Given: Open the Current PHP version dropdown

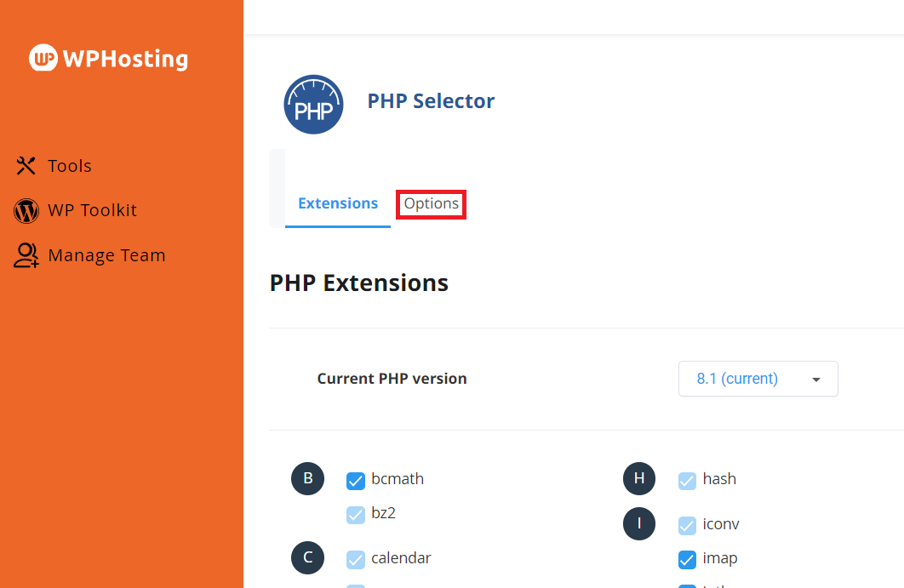Looking at the screenshot, I should 758,379.
